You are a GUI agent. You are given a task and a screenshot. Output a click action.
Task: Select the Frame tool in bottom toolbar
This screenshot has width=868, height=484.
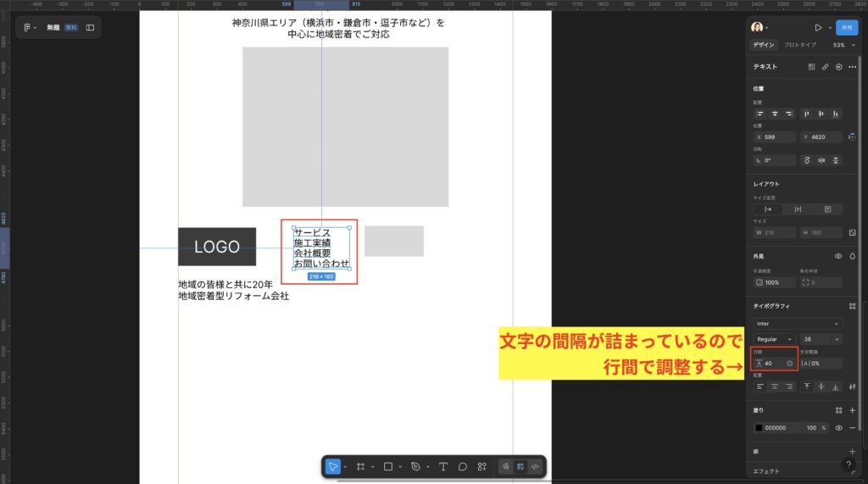(x=360, y=466)
